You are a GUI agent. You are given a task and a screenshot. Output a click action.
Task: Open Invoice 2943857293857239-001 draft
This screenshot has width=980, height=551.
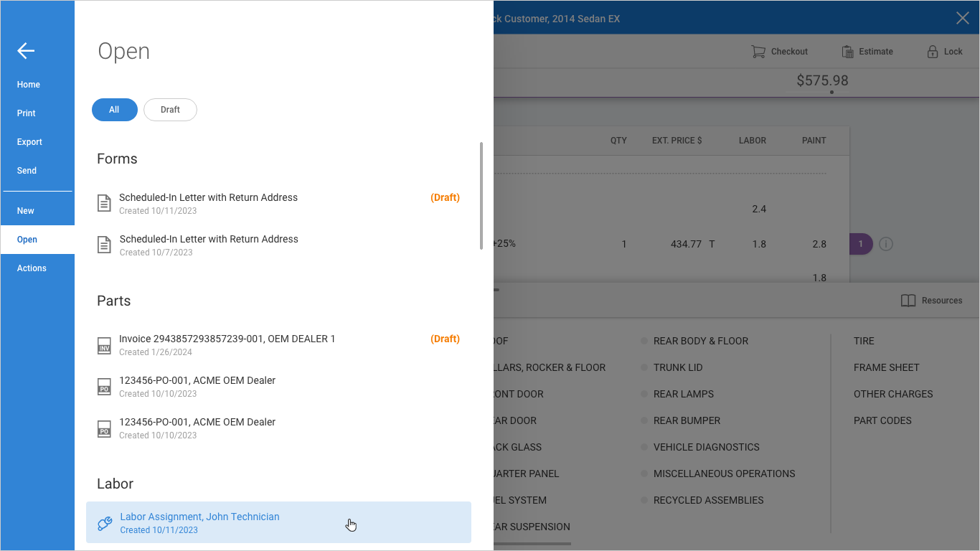(x=227, y=344)
